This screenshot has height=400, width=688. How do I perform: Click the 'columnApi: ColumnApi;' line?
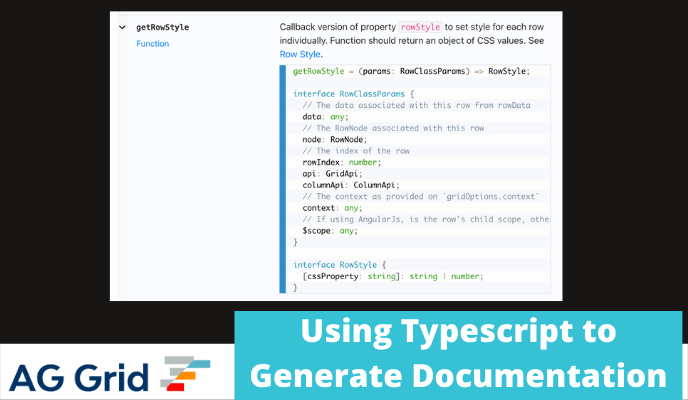pos(351,185)
